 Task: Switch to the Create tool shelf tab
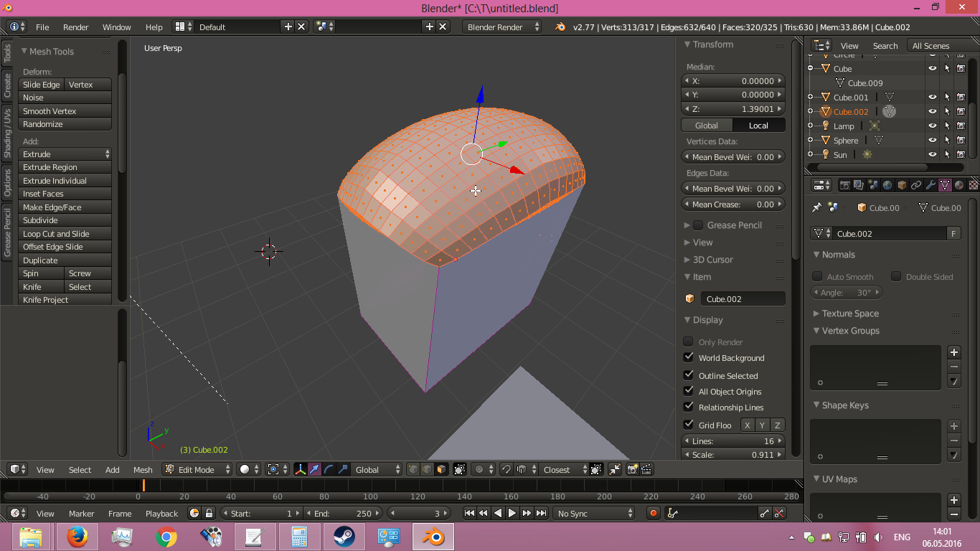click(x=7, y=85)
